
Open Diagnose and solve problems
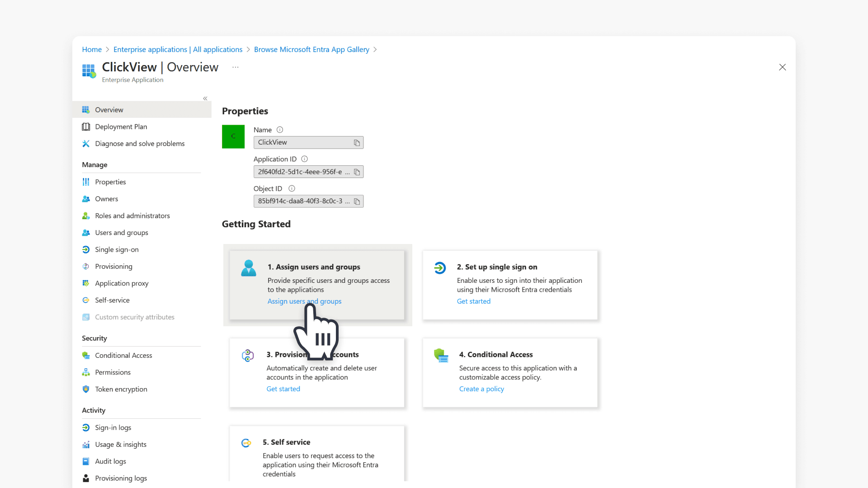(x=140, y=143)
